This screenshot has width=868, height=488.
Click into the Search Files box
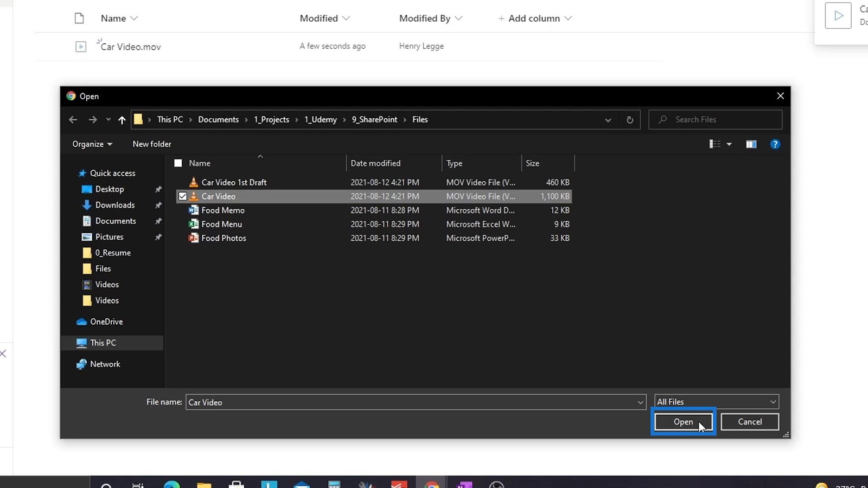(716, 120)
